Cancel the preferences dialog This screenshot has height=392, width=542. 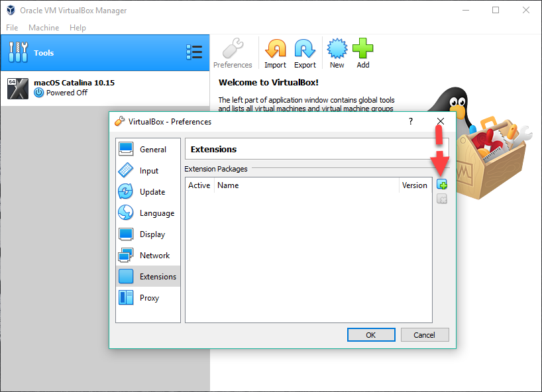coord(425,334)
